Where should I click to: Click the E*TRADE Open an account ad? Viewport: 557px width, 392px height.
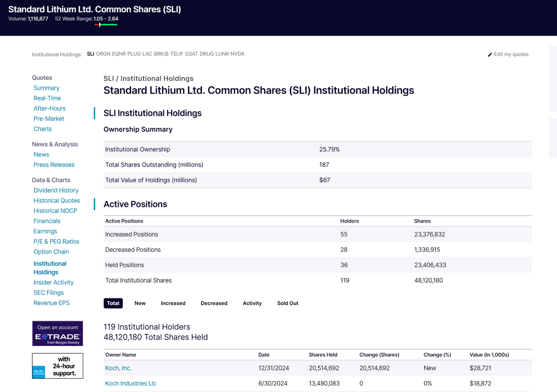[57, 333]
